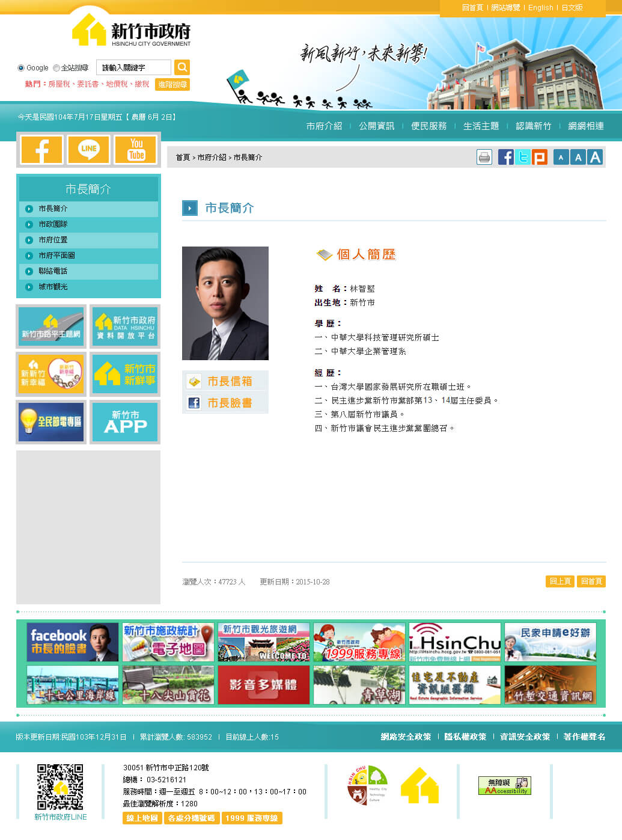Click the 進階搜尋 advanced search button
This screenshot has width=622, height=840.
tap(172, 85)
